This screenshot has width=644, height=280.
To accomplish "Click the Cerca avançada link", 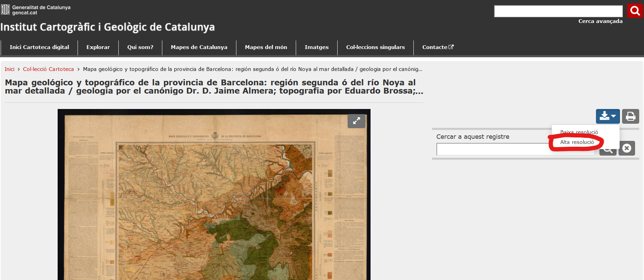I will [x=600, y=21].
